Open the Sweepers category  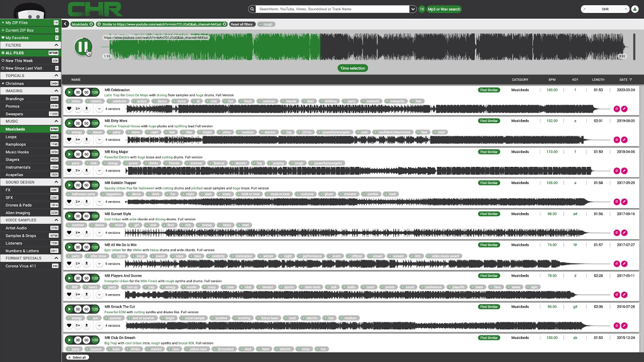[x=30, y=114]
